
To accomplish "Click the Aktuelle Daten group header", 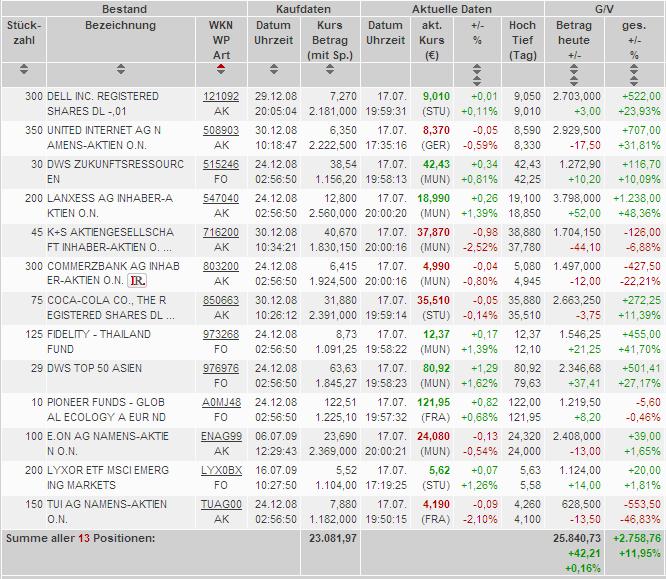I will click(x=452, y=9).
